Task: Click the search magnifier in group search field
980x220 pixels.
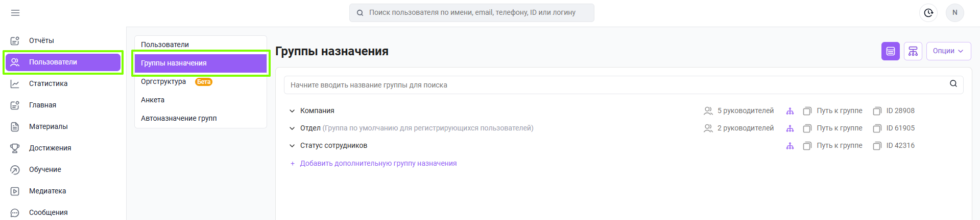Action: tap(953, 84)
